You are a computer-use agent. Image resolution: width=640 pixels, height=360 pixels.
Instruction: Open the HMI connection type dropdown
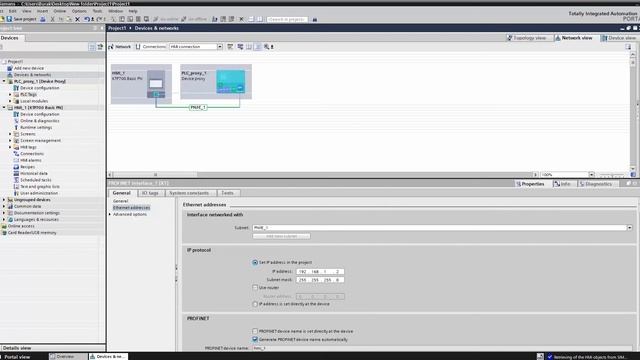[x=220, y=47]
